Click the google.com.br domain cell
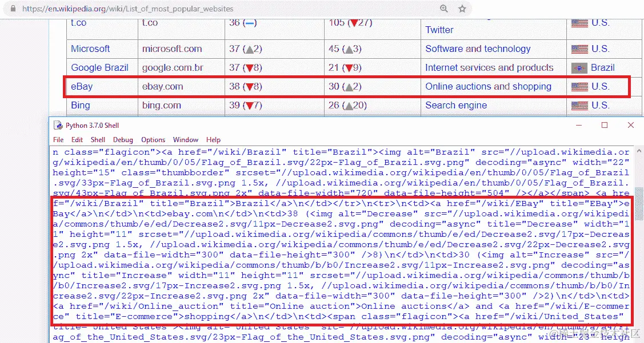The width and height of the screenshot is (644, 343). tap(181, 68)
